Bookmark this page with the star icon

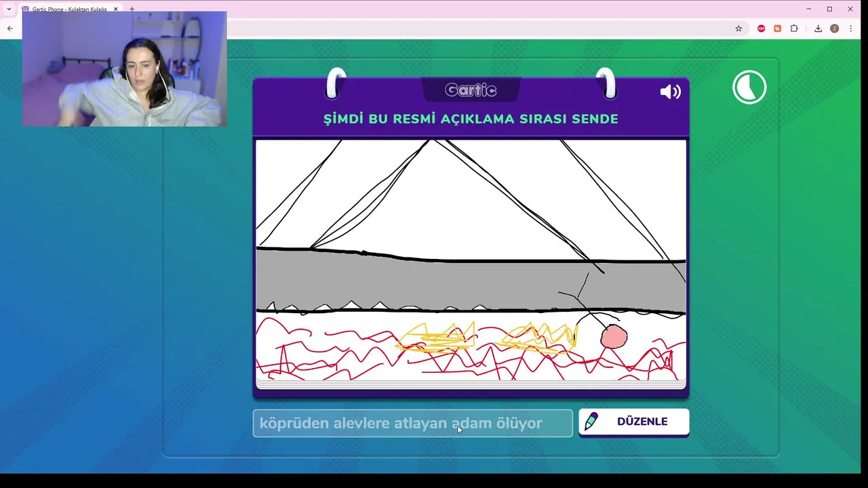(x=738, y=28)
